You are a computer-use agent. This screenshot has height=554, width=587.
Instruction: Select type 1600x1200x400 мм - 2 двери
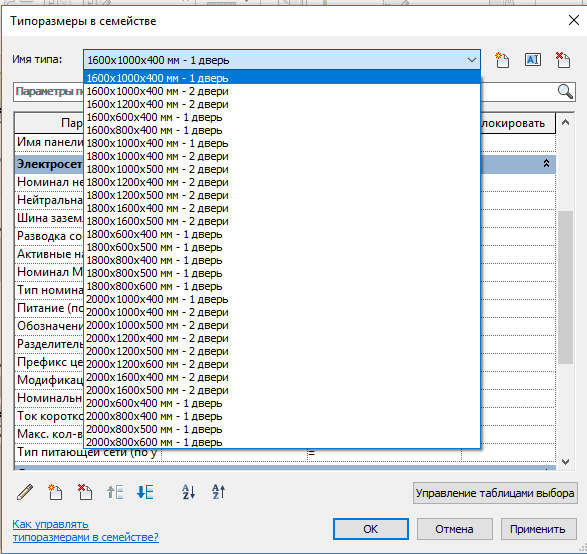point(282,104)
